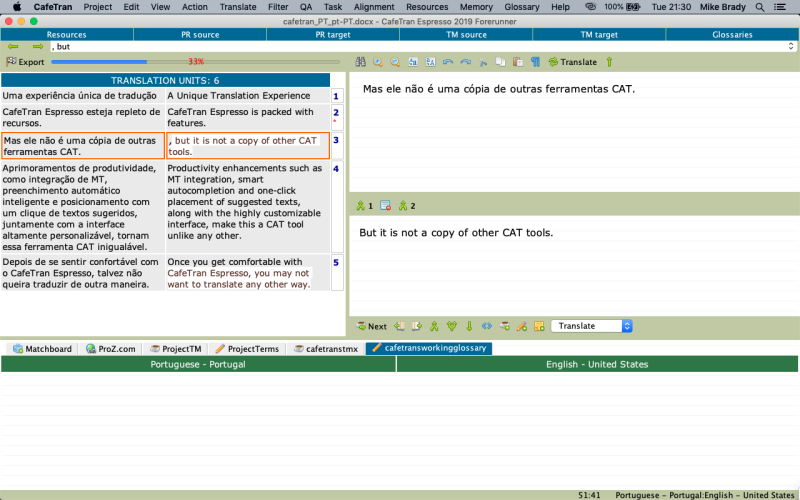Click the pencil add term icon
Image resolution: width=800 pixels, height=500 pixels.
pyautogui.click(x=522, y=326)
